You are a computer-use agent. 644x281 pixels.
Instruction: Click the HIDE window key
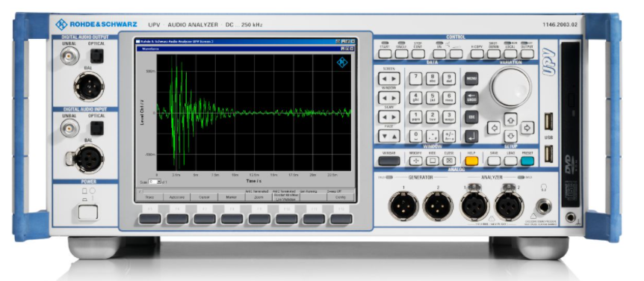[x=433, y=161]
